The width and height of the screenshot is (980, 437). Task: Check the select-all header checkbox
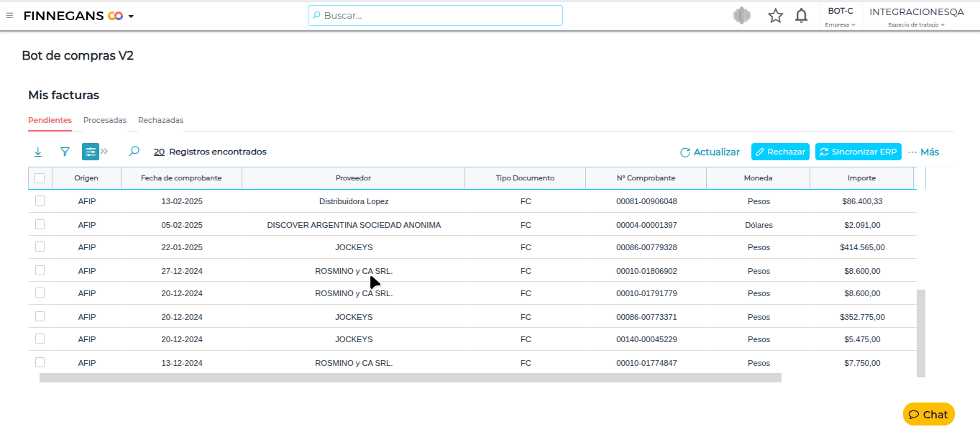point(40,178)
